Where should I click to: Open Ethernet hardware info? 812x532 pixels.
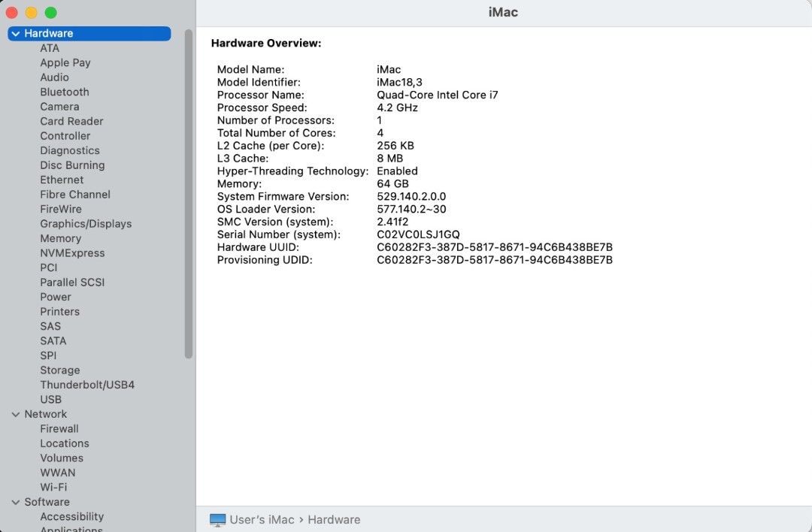[62, 180]
